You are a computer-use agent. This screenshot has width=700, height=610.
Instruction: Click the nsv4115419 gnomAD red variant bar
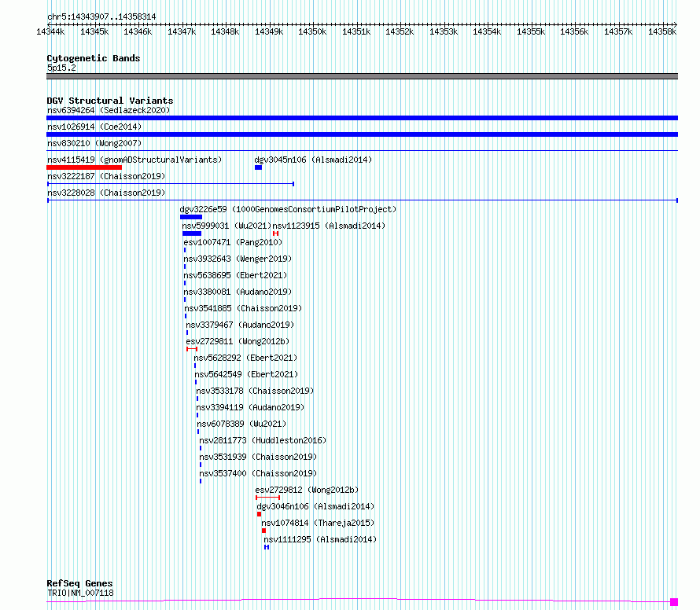pyautogui.click(x=84, y=167)
